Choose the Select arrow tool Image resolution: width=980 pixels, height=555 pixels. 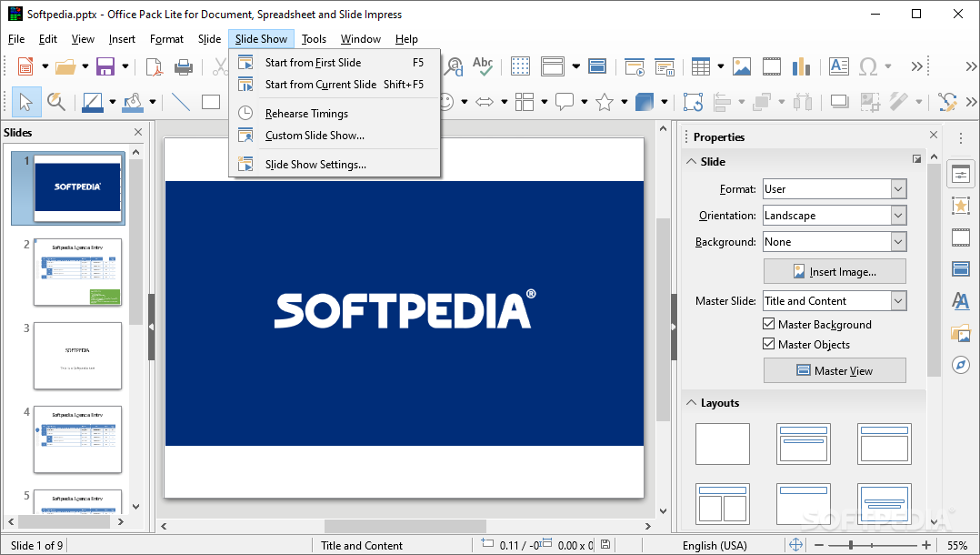point(26,102)
